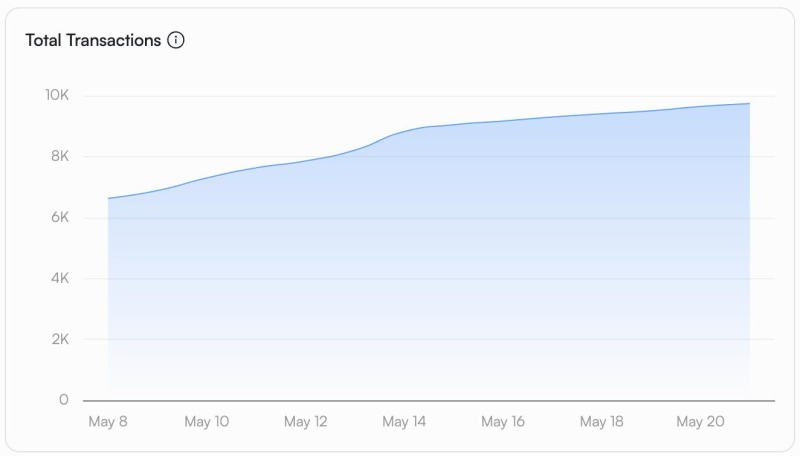The height and width of the screenshot is (456, 800).
Task: Click the May 18 date label
Action: coord(602,422)
